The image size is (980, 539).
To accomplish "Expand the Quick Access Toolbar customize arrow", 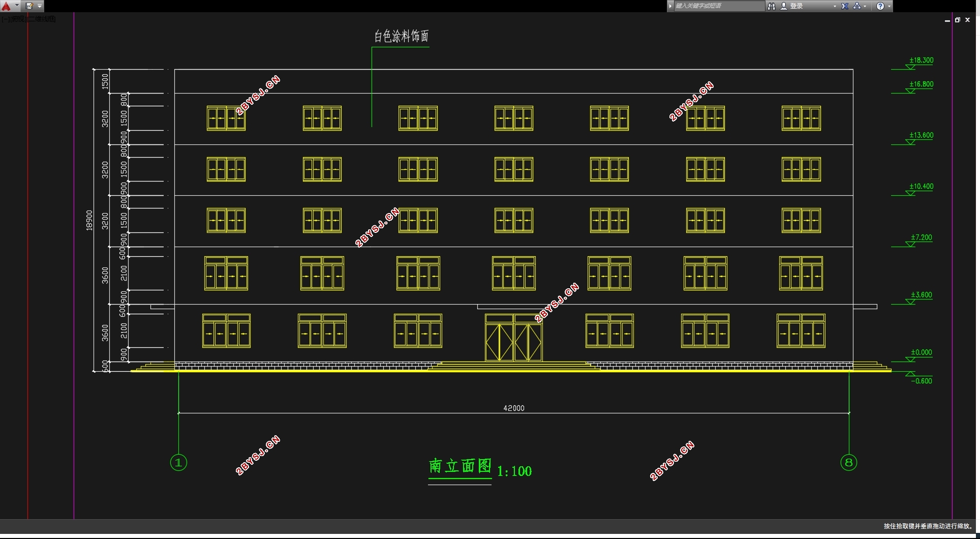I will [x=40, y=6].
